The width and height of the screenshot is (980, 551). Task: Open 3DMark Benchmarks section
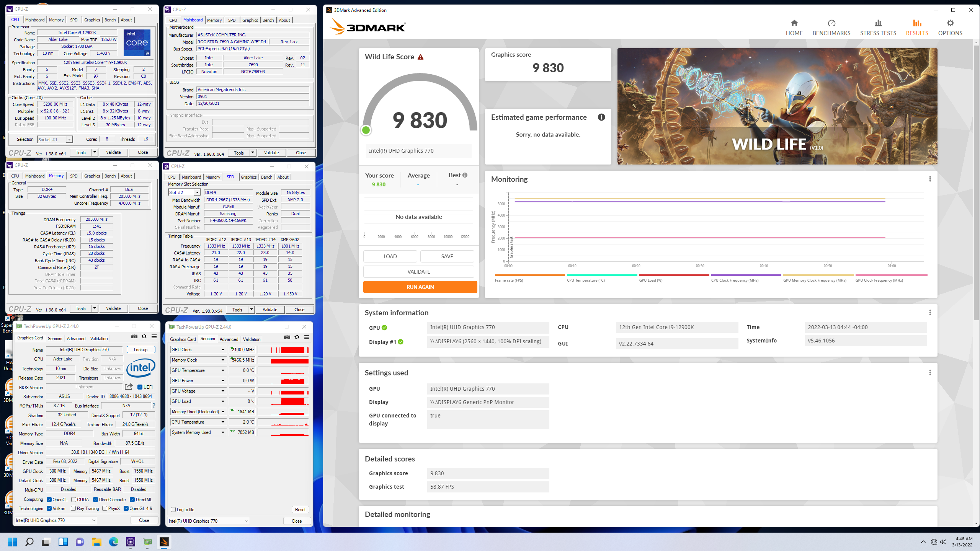click(x=831, y=28)
